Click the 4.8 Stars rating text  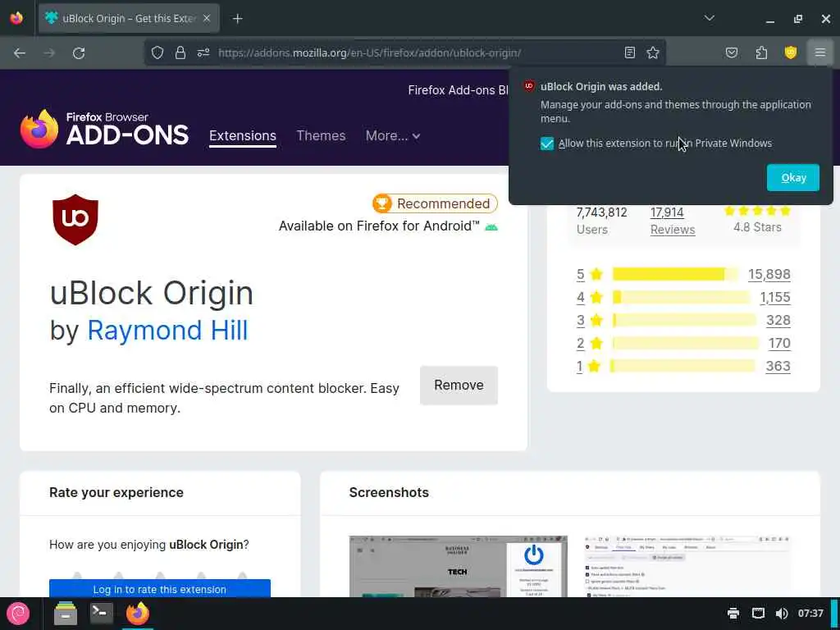pos(757,227)
